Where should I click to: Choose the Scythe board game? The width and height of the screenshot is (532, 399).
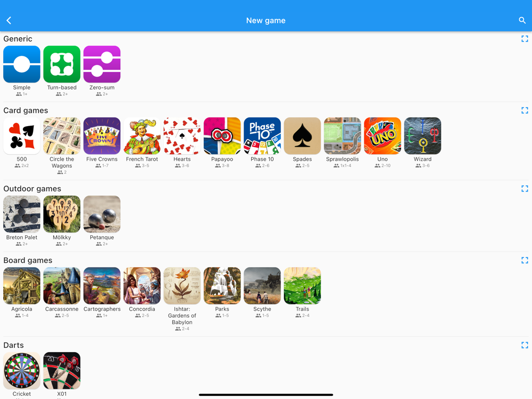262,286
